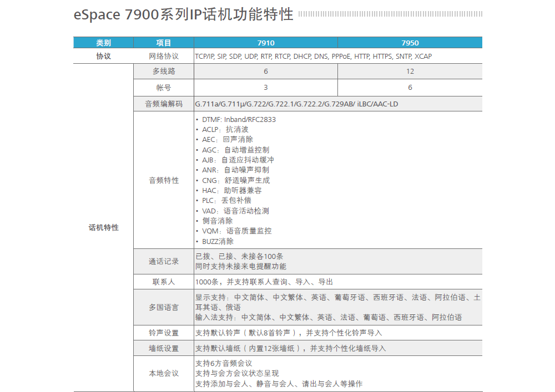
Task: Click the eSpace 7900 series page title
Action: (183, 14)
